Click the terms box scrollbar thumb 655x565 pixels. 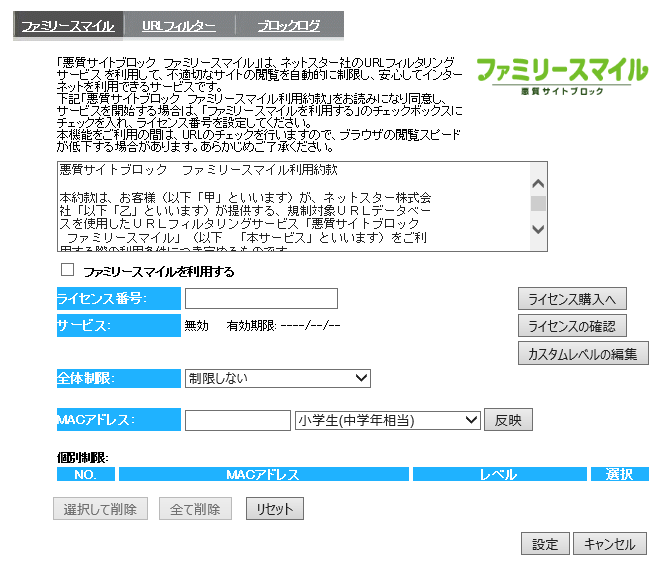click(x=538, y=204)
